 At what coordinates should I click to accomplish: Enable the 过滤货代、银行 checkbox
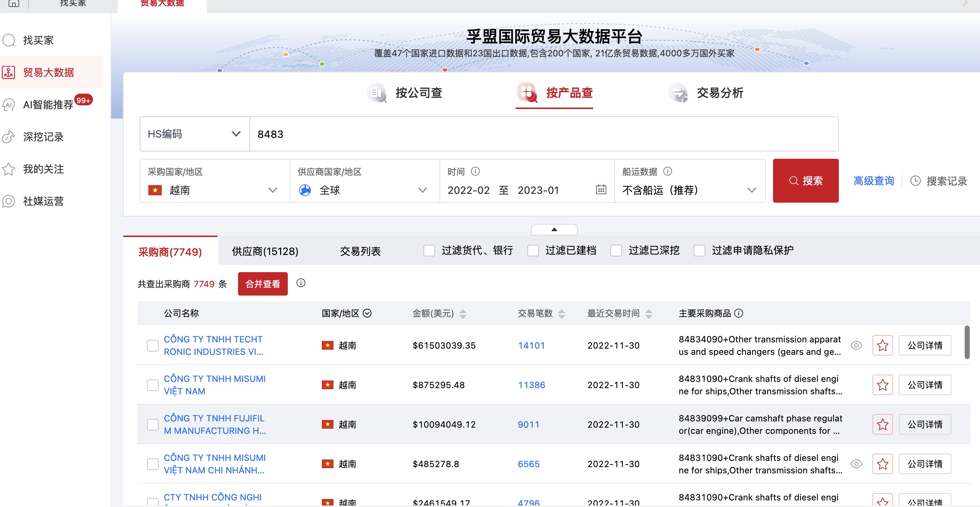coord(430,251)
